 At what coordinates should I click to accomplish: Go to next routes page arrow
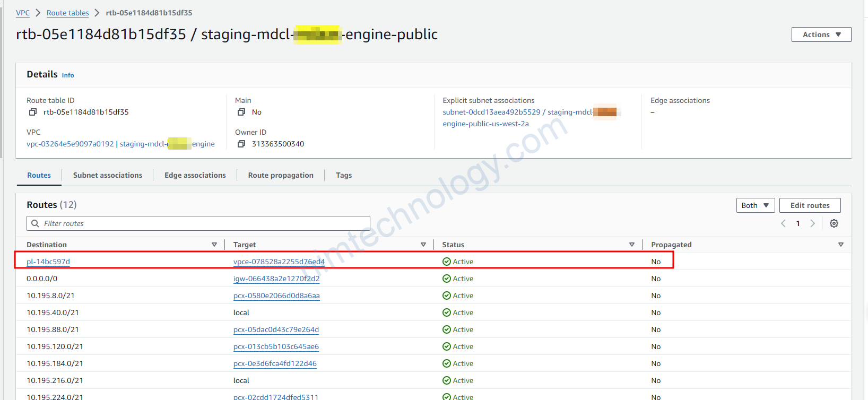812,223
